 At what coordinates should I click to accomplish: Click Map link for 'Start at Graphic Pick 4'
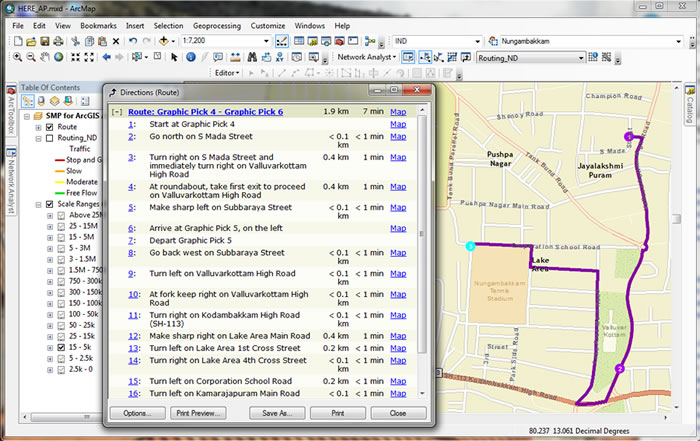tap(398, 124)
